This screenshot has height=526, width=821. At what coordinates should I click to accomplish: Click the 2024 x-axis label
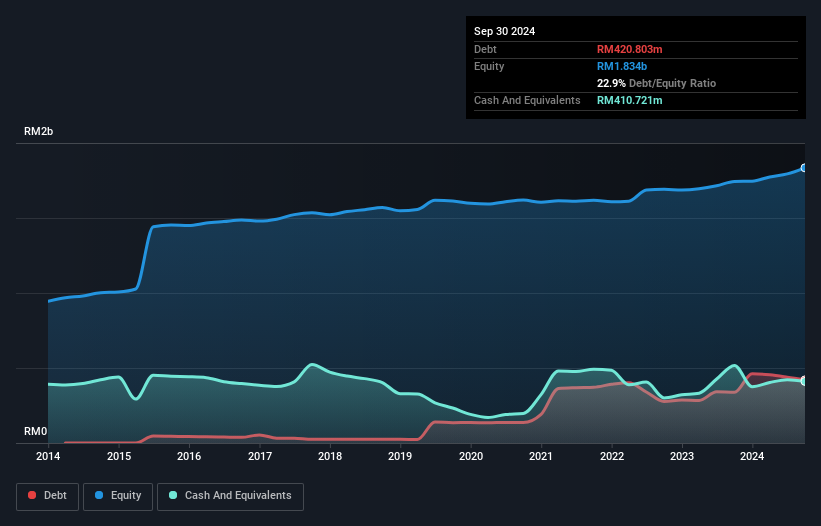click(752, 456)
